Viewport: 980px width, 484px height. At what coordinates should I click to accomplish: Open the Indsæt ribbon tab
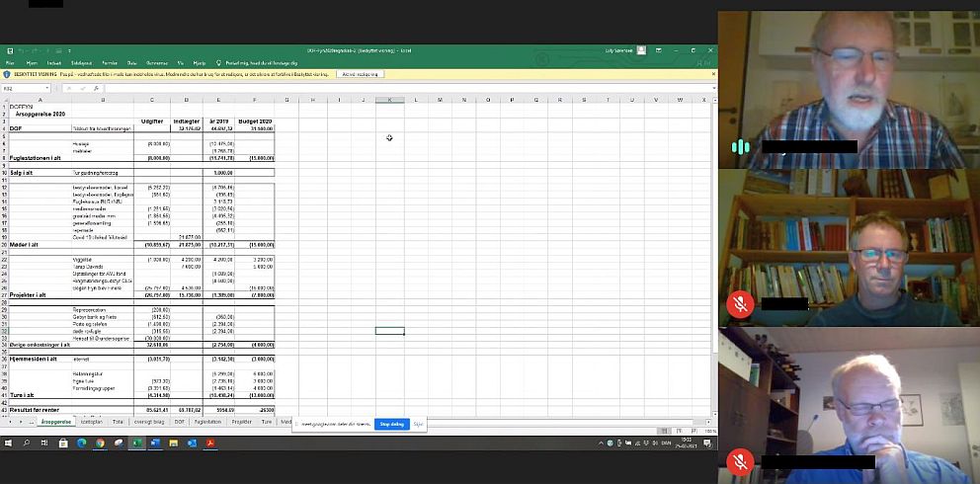53,63
